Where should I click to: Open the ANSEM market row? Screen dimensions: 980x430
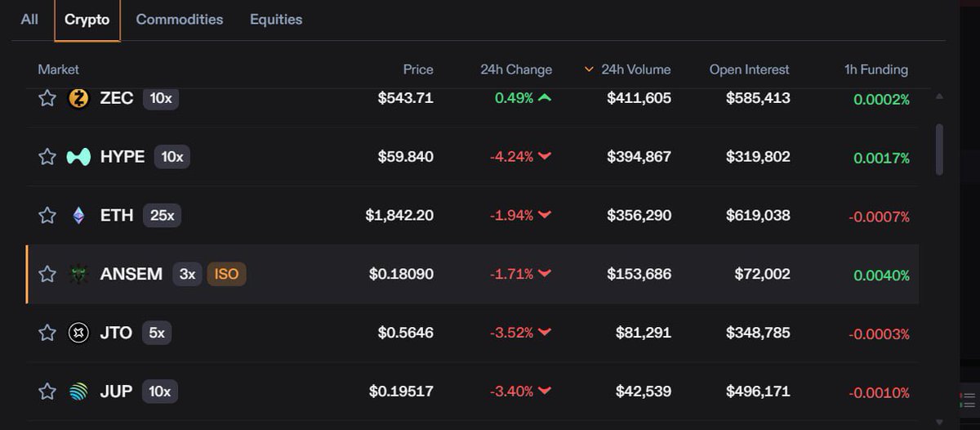(x=473, y=274)
